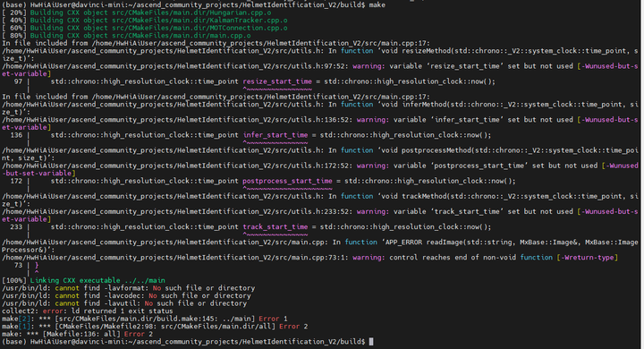Click the underlined 'infer_start_time' on line 136
The width and height of the screenshot is (644, 349).
275,135
